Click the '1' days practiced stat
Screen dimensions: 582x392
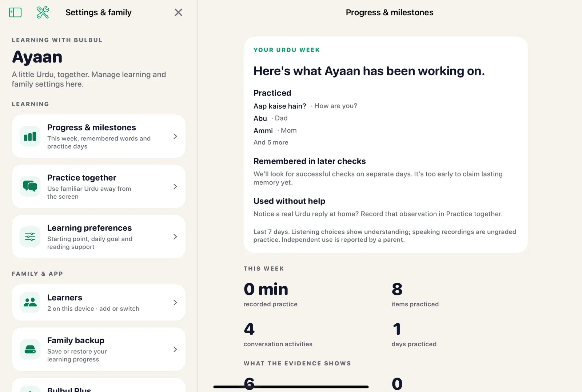coord(397,329)
